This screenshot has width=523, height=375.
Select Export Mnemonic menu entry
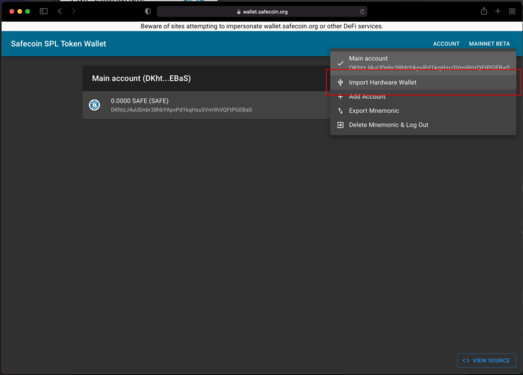point(423,111)
